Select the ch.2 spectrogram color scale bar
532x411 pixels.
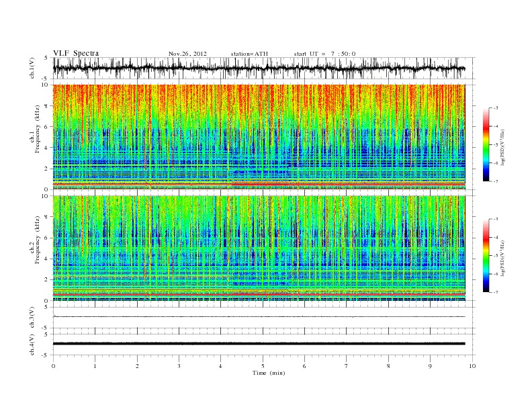coord(486,255)
